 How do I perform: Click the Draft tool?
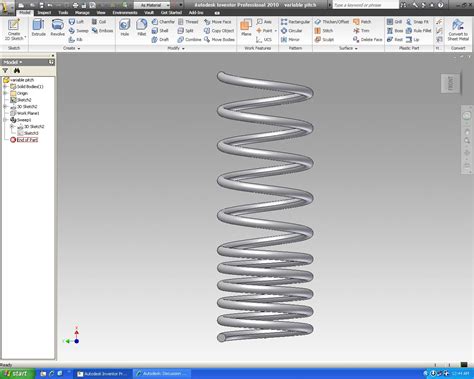point(160,40)
